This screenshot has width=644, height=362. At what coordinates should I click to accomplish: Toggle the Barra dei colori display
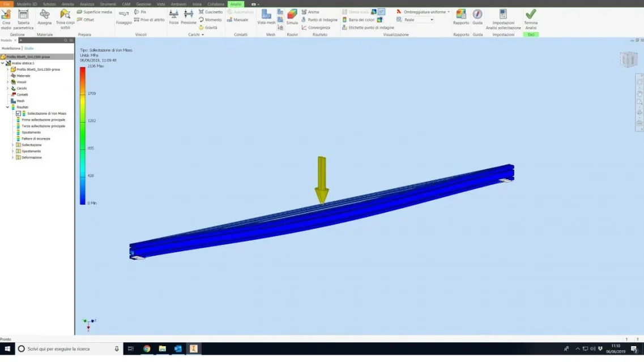pos(358,20)
